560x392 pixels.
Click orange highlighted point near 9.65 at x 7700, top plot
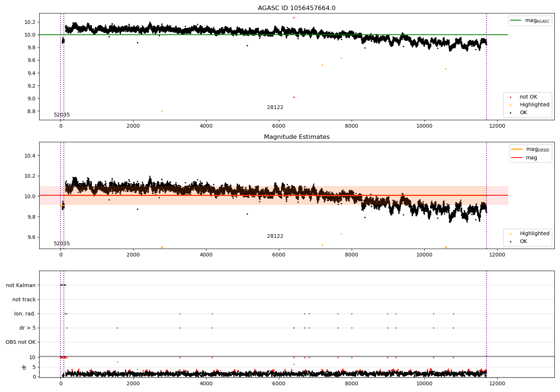click(x=341, y=58)
